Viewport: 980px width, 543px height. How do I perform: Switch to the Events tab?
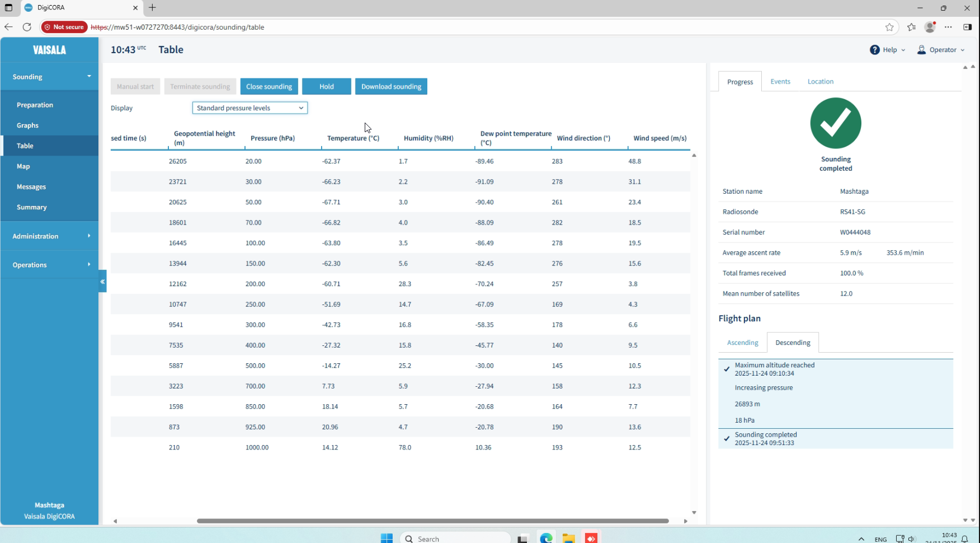tap(780, 82)
